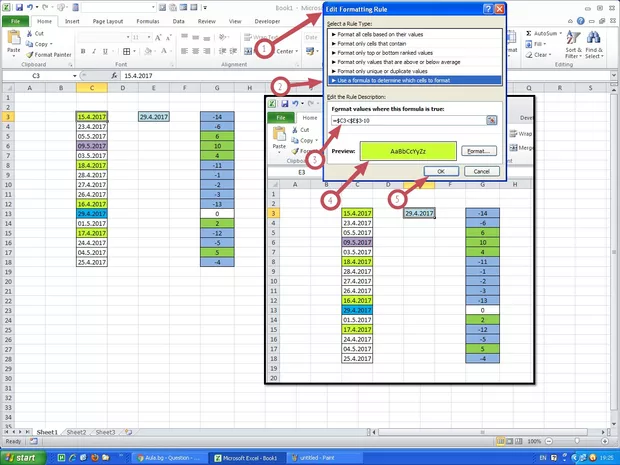Click the fx Insert Function button

114,76
